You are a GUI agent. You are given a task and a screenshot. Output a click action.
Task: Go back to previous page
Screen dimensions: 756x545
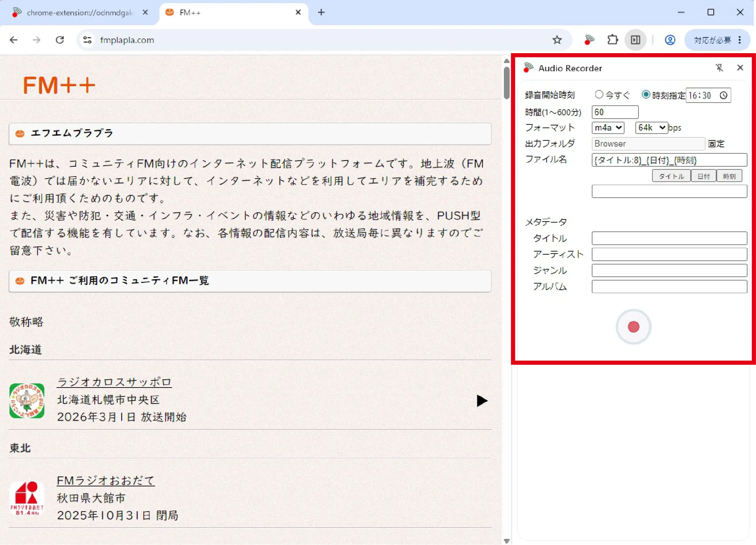pos(14,40)
